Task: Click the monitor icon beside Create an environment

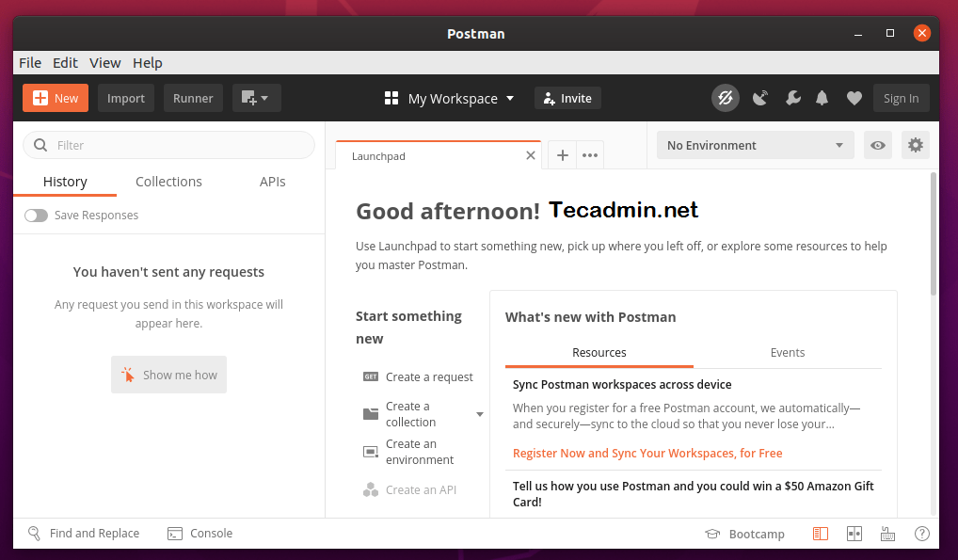Action: (x=371, y=452)
